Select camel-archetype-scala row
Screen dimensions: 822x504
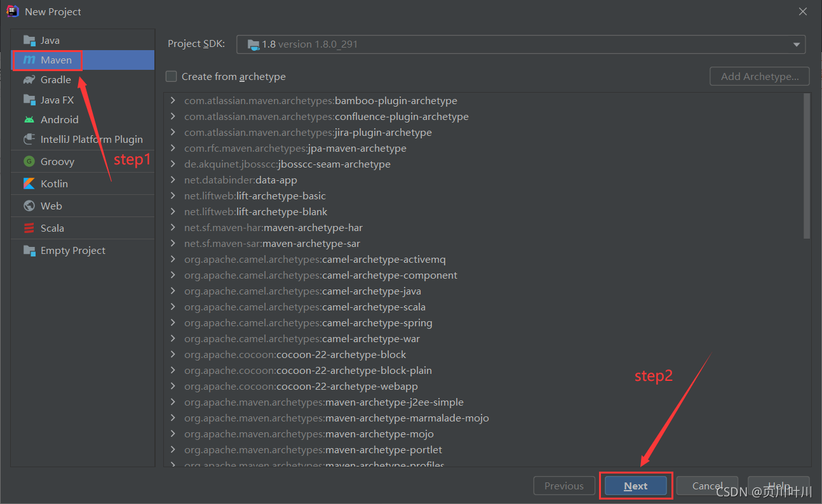pyautogui.click(x=483, y=307)
